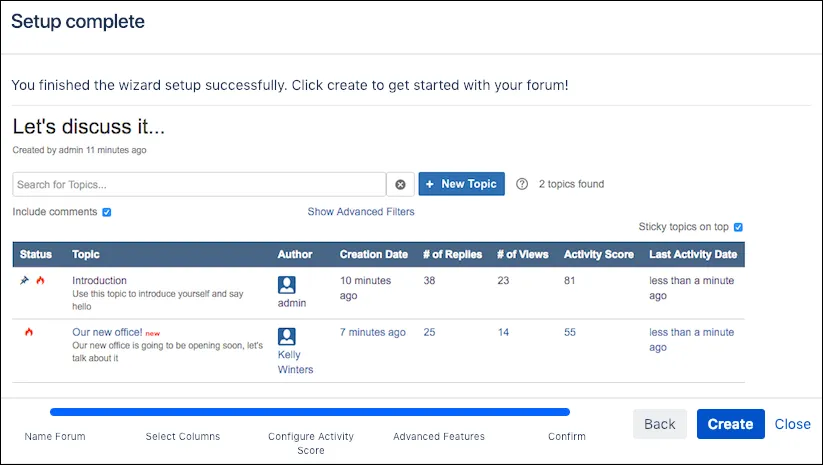The image size is (823, 465).
Task: Click into Search for Topics field
Action: (199, 184)
